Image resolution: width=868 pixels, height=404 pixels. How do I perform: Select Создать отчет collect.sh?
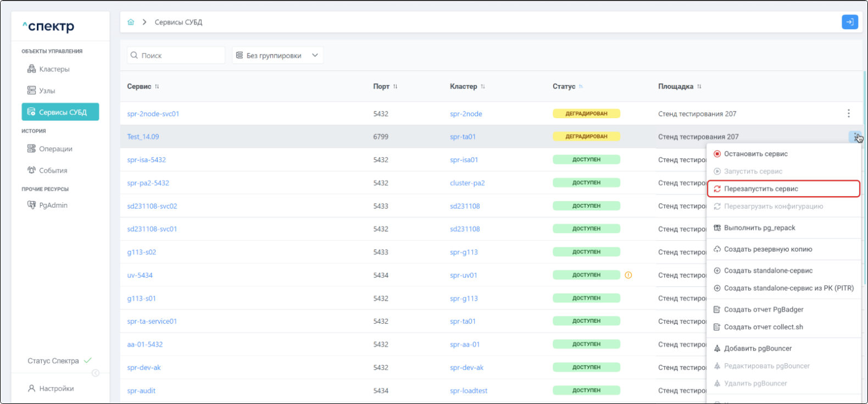point(783,327)
